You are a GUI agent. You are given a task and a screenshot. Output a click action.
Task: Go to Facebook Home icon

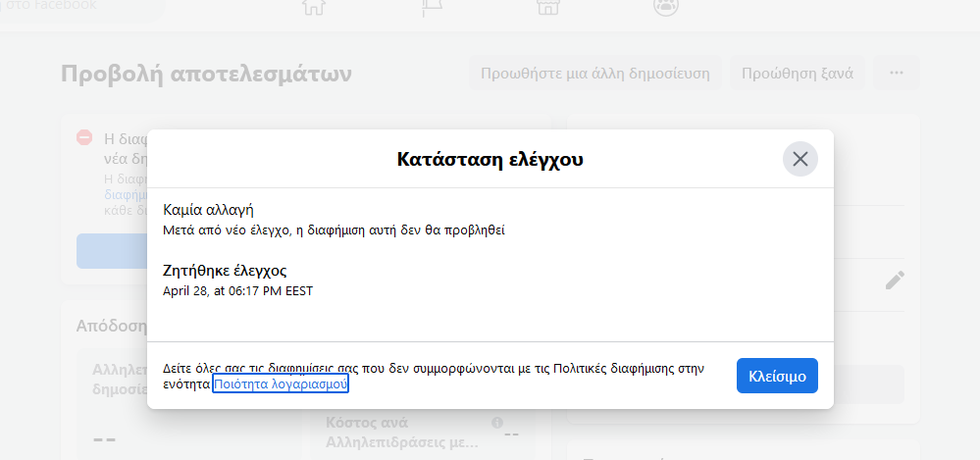(313, 7)
